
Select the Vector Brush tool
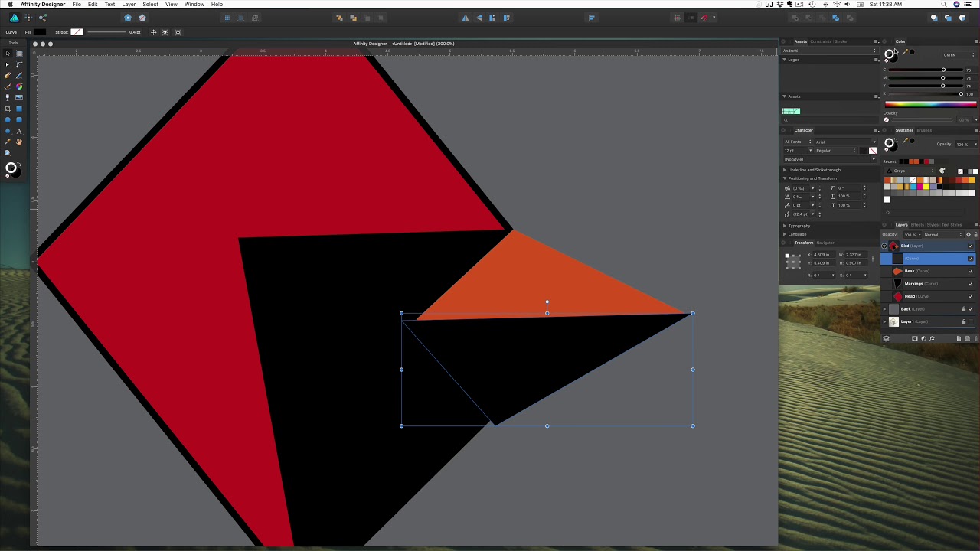click(x=8, y=86)
